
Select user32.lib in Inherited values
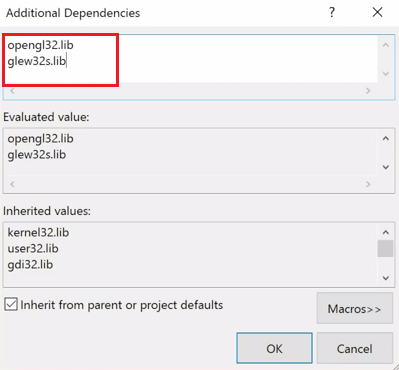pyautogui.click(x=33, y=248)
